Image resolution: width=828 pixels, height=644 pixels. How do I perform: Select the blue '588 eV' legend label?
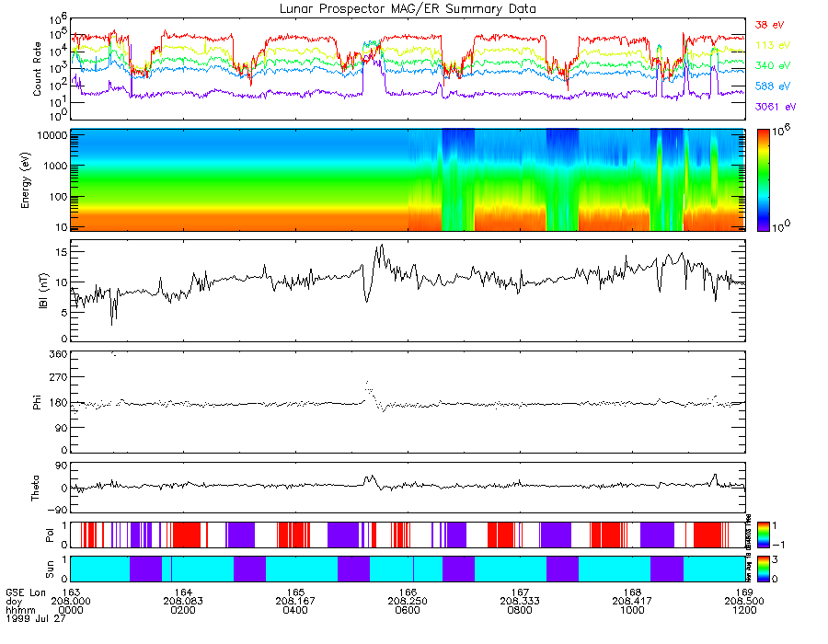pyautogui.click(x=773, y=86)
